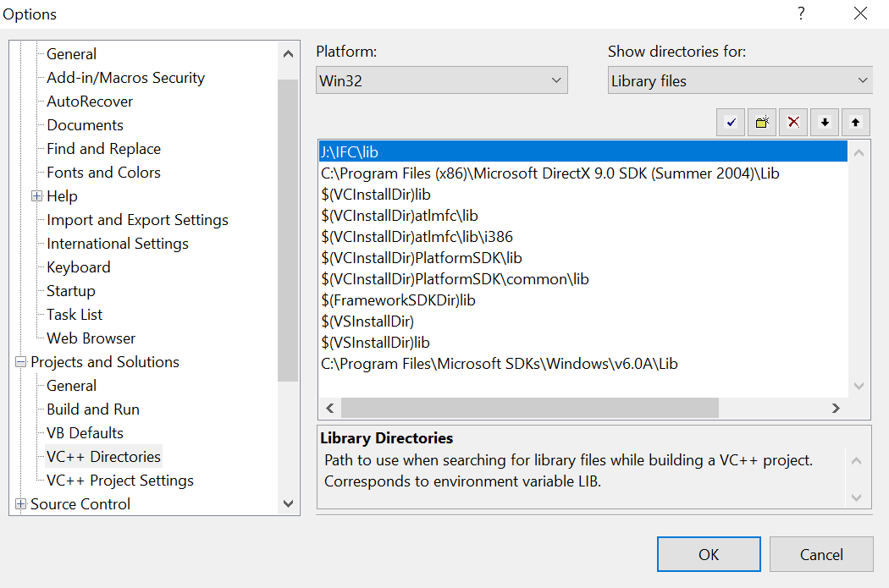The height and width of the screenshot is (588, 889).
Task: Select VC++ Project Settings in tree
Action: click(x=120, y=481)
